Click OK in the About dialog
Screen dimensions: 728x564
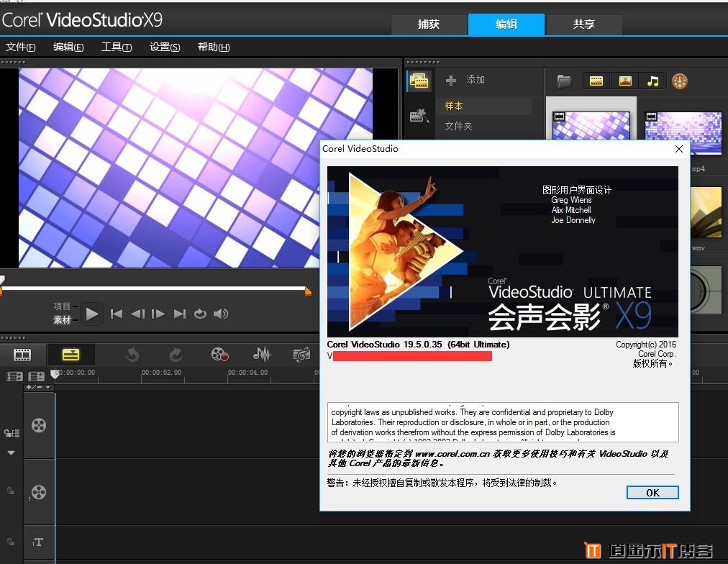[652, 493]
